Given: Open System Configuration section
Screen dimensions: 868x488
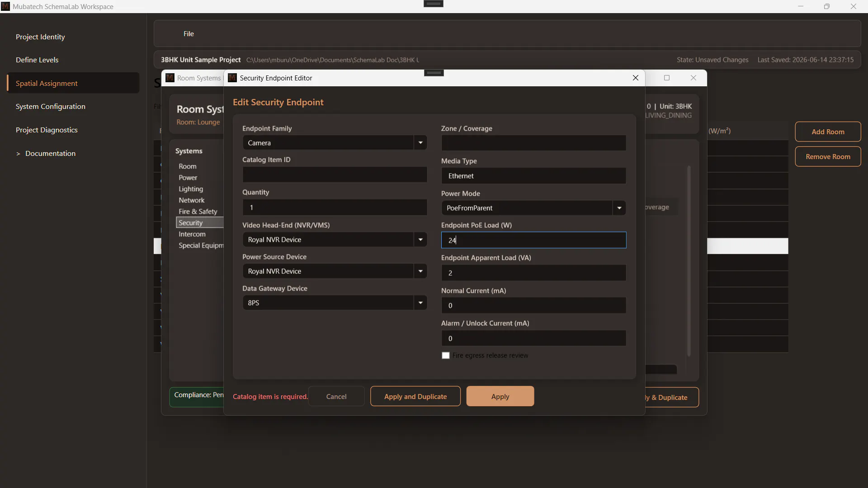Looking at the screenshot, I should coord(50,106).
